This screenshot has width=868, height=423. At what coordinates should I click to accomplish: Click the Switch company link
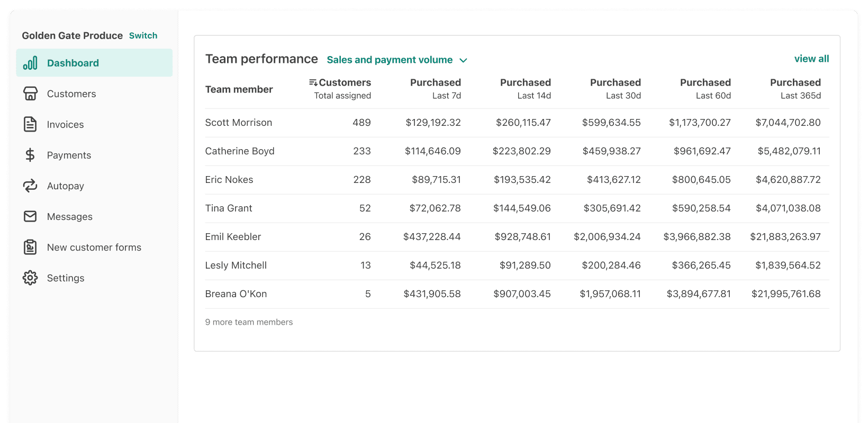click(143, 35)
